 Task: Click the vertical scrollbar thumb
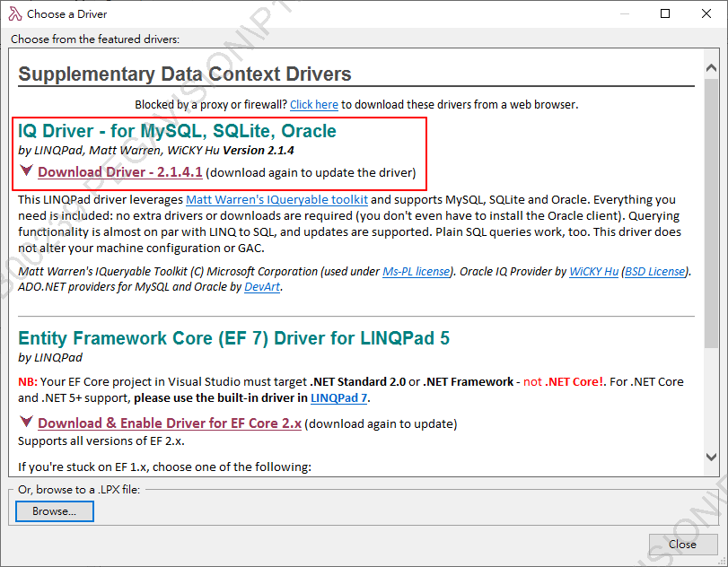[711, 214]
